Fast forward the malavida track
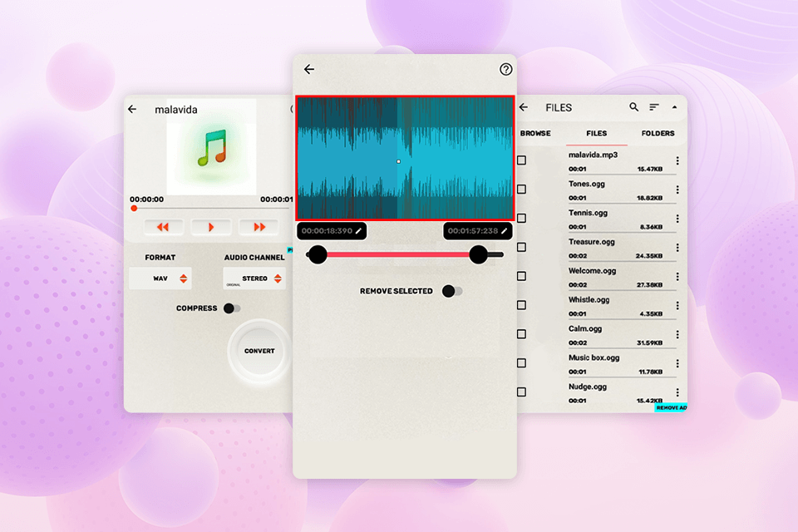Screen dimensions: 798x532 (x=259, y=227)
